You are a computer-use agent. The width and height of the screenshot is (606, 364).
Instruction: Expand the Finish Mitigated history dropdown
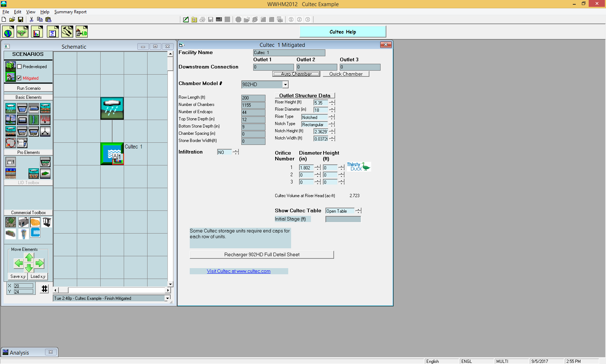click(167, 298)
